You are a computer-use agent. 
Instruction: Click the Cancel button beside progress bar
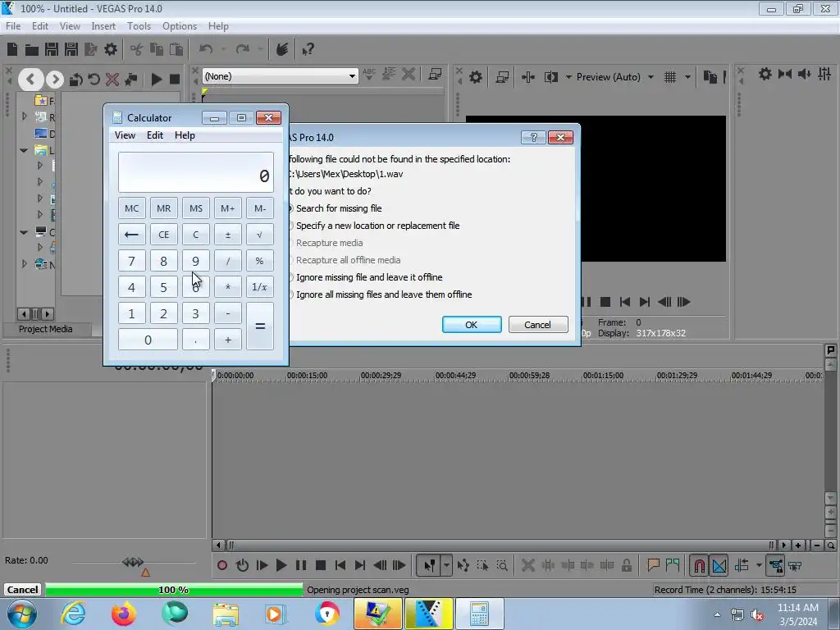22,590
